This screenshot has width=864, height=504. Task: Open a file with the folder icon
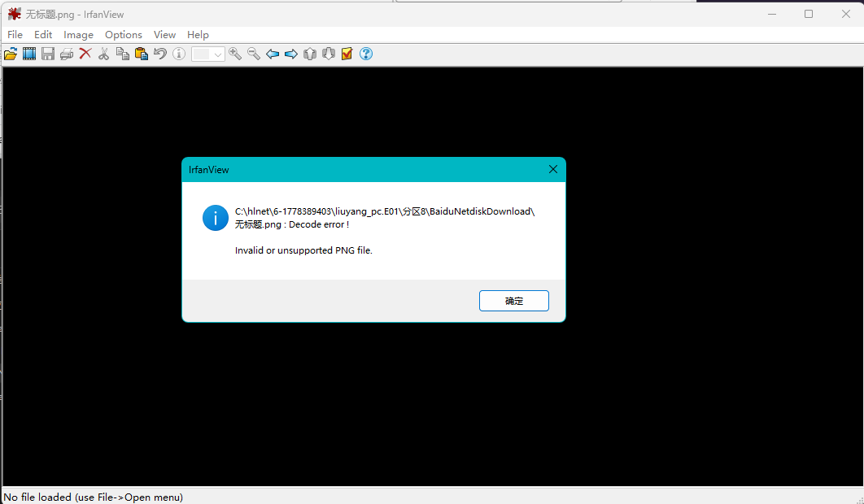[11, 54]
